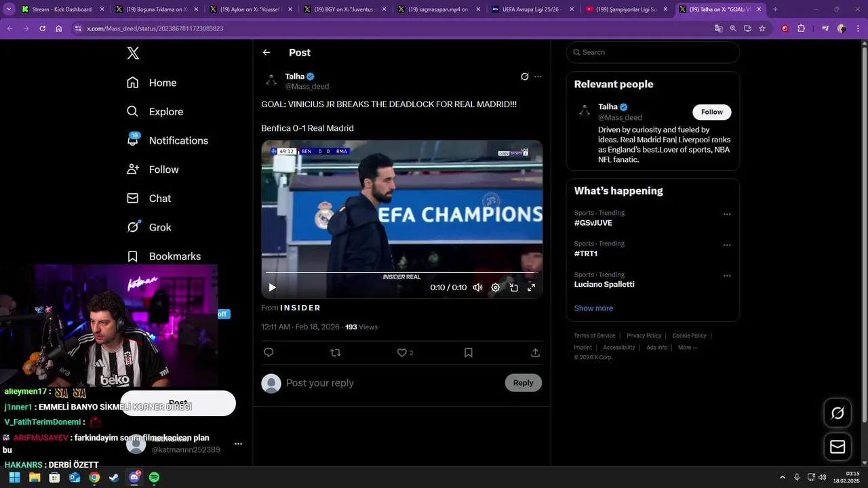Open the #GSvJUVE trend
This screenshot has height=488, width=868.
pyautogui.click(x=593, y=223)
